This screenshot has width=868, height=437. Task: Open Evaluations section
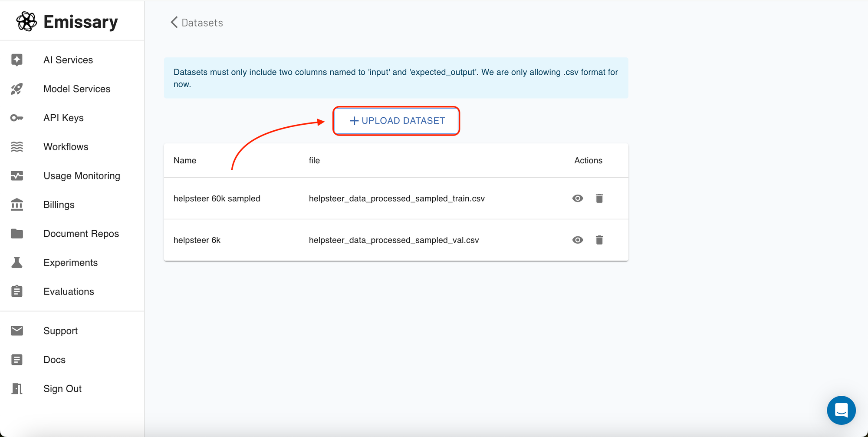(x=72, y=291)
